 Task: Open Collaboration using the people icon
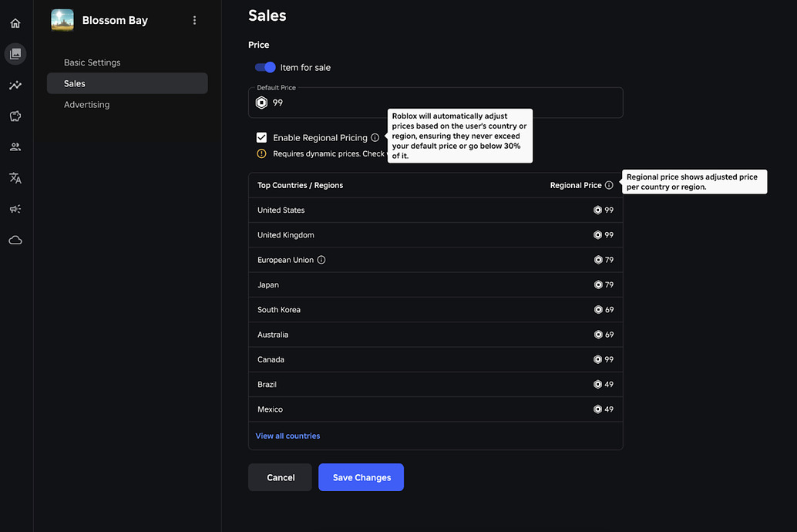pos(15,146)
